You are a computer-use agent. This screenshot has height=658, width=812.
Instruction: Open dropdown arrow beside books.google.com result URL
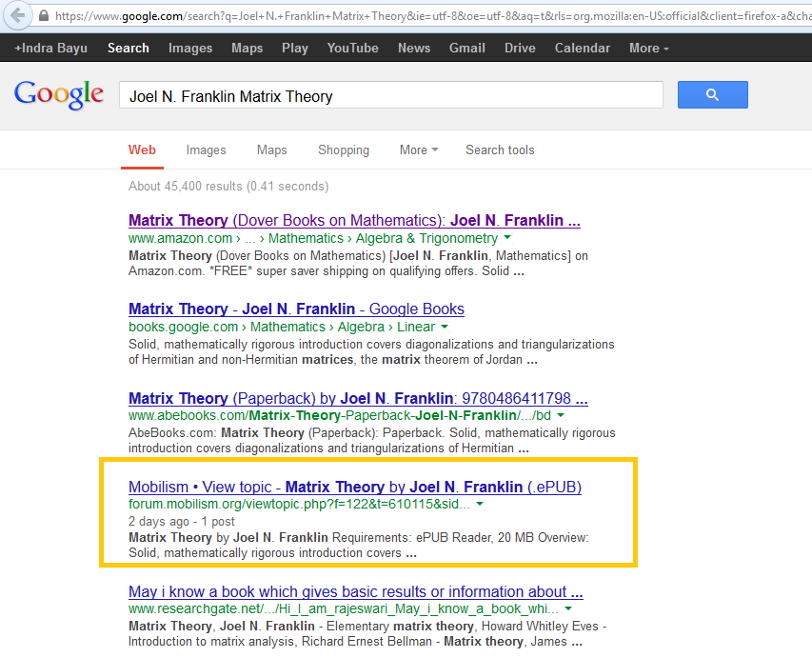(445, 327)
